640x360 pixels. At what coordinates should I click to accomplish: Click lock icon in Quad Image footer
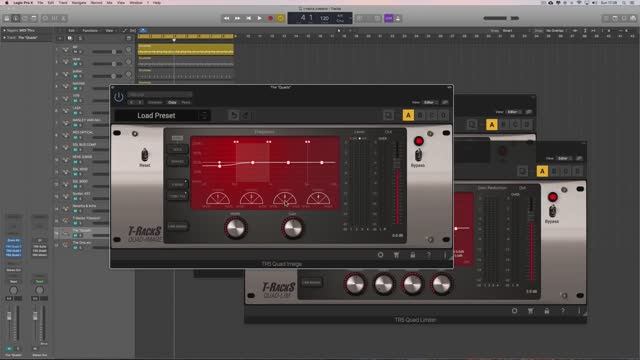coord(413,255)
